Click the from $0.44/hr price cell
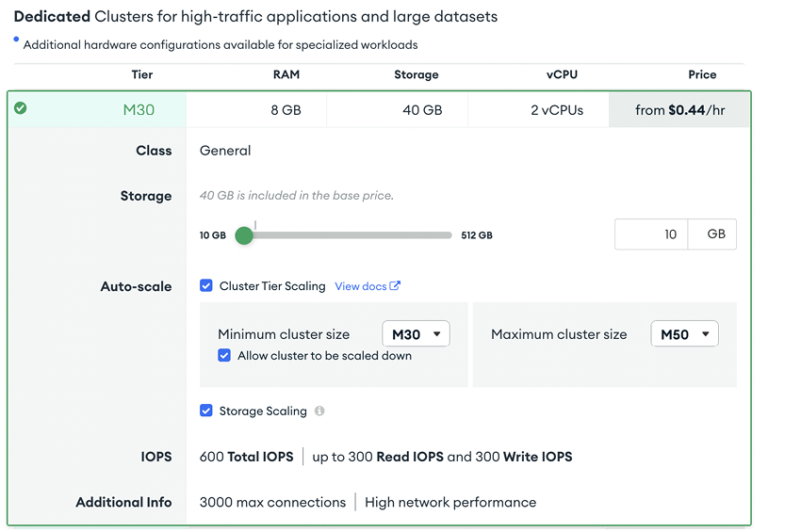Viewport: 801px width, 532px height. click(679, 110)
